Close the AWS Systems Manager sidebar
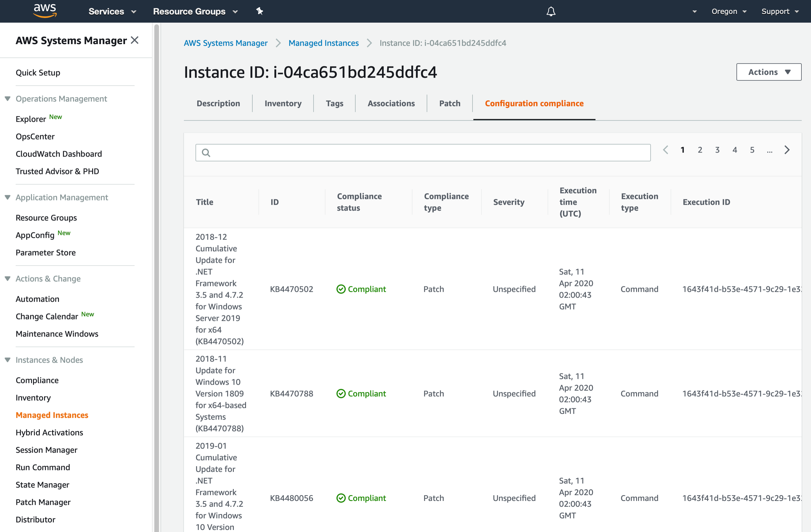Screen dimensions: 811x532 [x=135, y=40]
